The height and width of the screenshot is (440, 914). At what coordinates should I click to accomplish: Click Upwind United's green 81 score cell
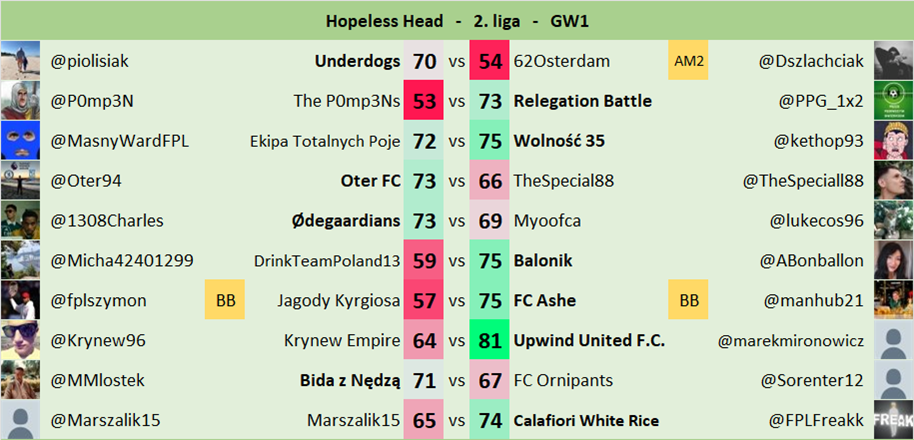pos(490,341)
